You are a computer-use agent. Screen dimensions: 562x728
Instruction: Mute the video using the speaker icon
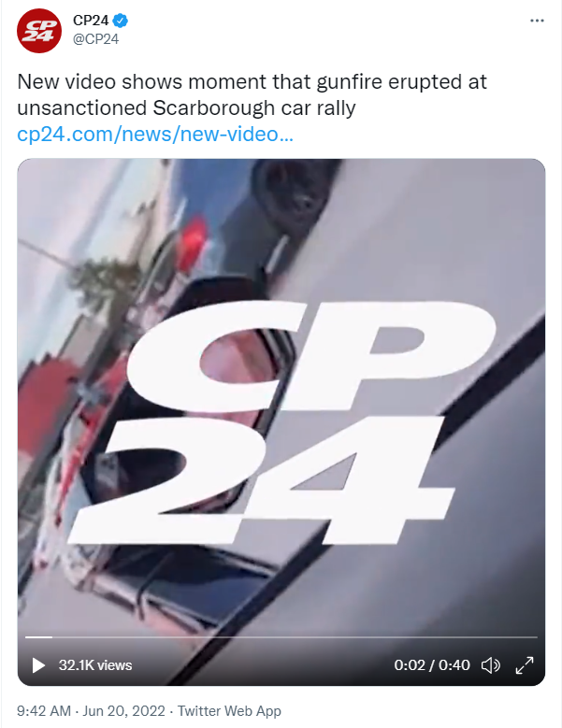491,664
